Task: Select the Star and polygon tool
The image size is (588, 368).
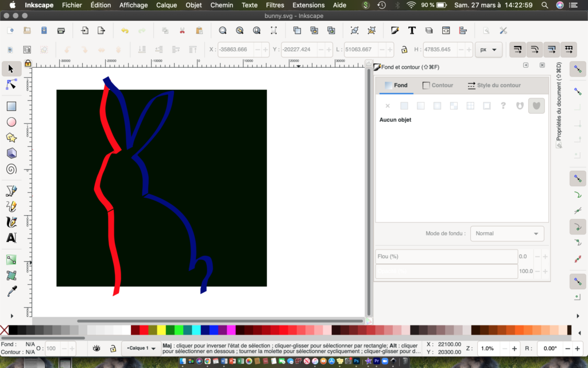Action: pos(11,137)
